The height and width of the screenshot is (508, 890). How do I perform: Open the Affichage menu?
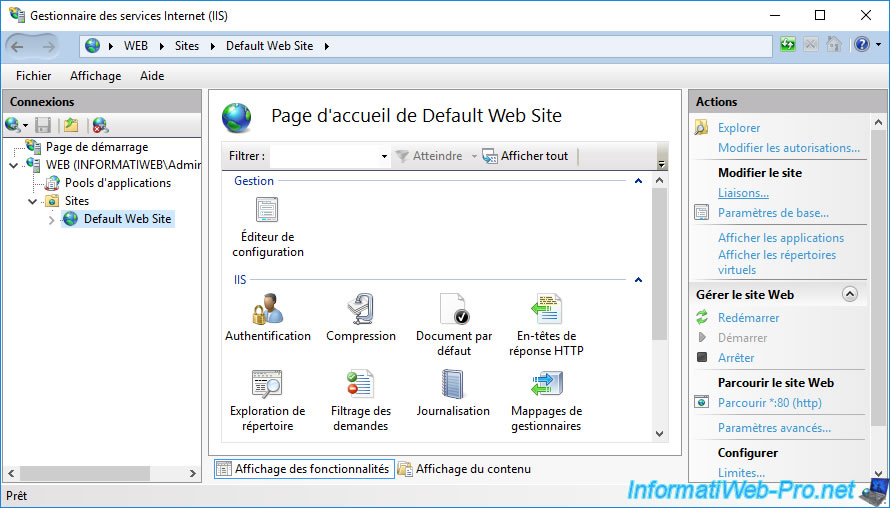(x=95, y=75)
